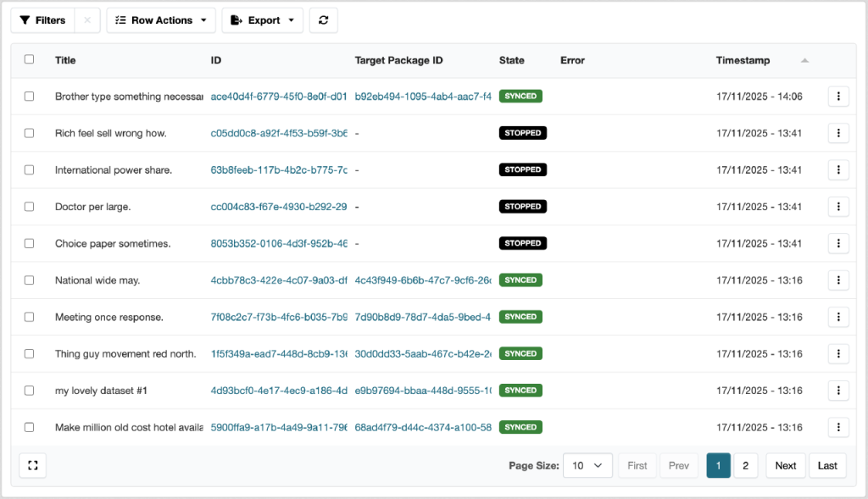This screenshot has height=499, width=868.
Task: Clear filters using the X button
Action: tap(88, 20)
